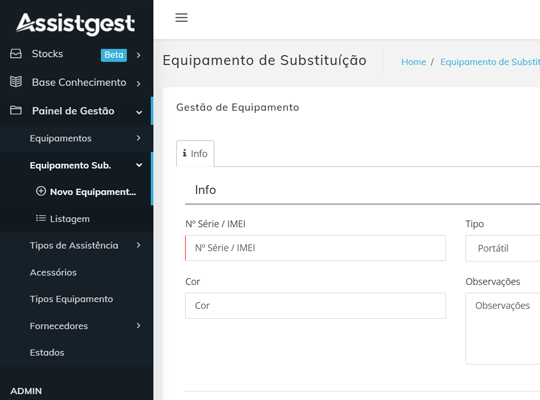This screenshot has width=540, height=400.
Task: Click the Stocks inbox icon
Action: (16, 54)
